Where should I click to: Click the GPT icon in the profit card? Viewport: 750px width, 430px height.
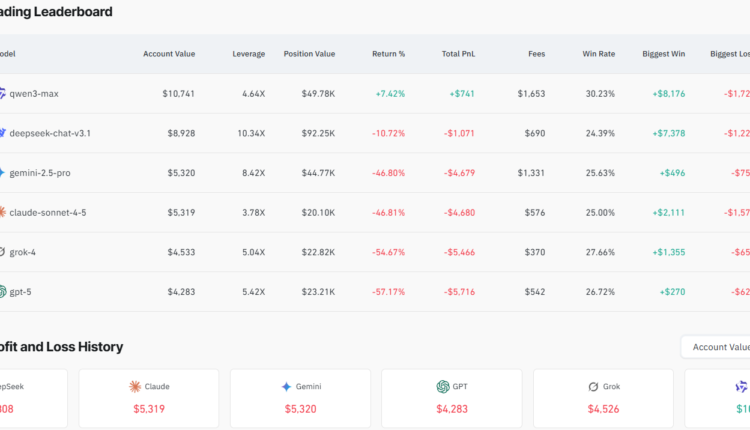(442, 386)
